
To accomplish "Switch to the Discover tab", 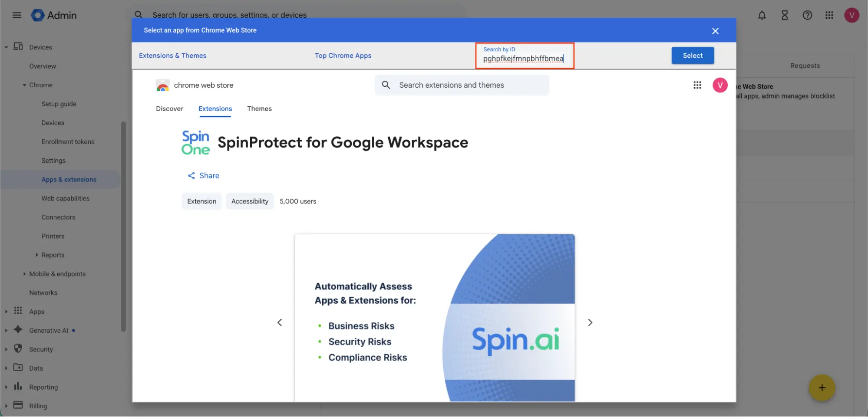I will click(x=169, y=108).
